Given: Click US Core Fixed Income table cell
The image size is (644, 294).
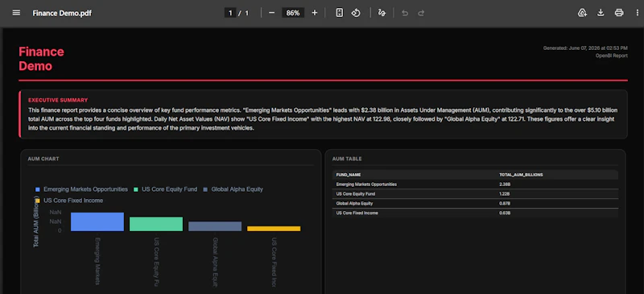Looking at the screenshot, I should (x=357, y=213).
